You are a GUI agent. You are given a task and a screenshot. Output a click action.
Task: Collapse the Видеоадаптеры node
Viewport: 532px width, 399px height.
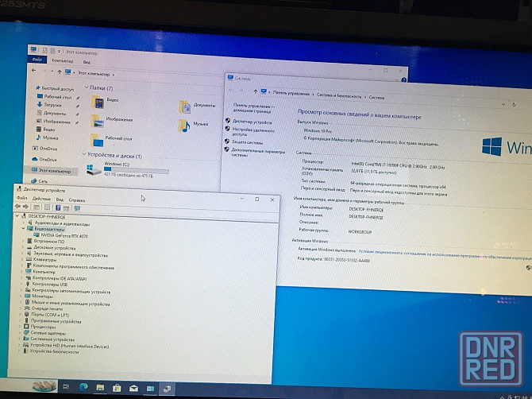(23, 229)
